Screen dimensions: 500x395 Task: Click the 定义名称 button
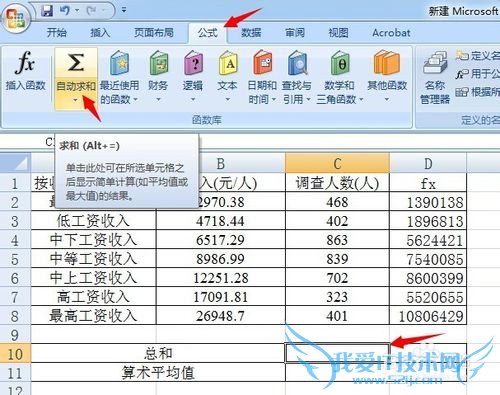pyautogui.click(x=478, y=55)
